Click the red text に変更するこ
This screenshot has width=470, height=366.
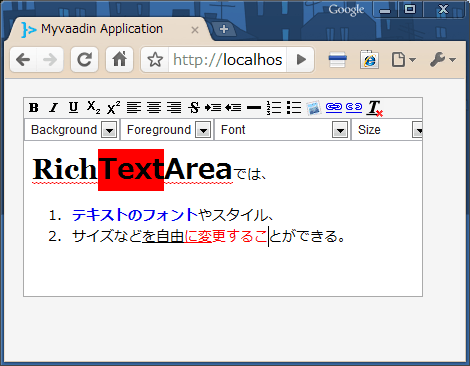coord(226,236)
